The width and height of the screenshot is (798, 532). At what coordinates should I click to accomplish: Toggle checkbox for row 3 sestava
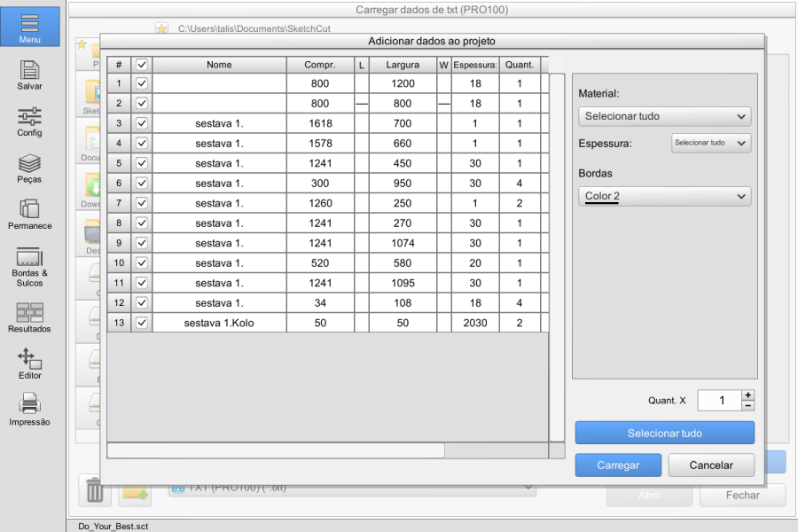pos(142,123)
